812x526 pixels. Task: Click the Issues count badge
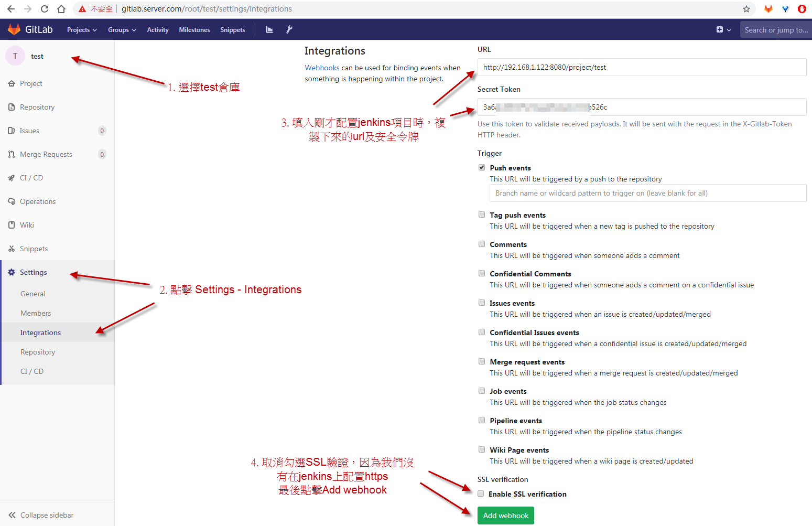point(102,131)
